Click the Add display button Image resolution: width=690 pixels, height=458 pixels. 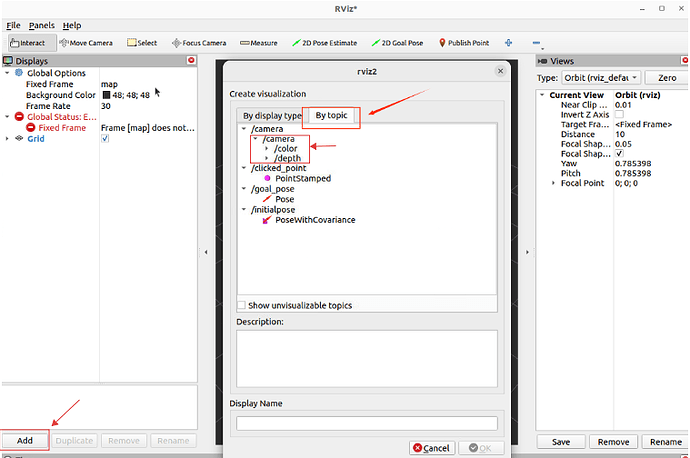tap(25, 440)
